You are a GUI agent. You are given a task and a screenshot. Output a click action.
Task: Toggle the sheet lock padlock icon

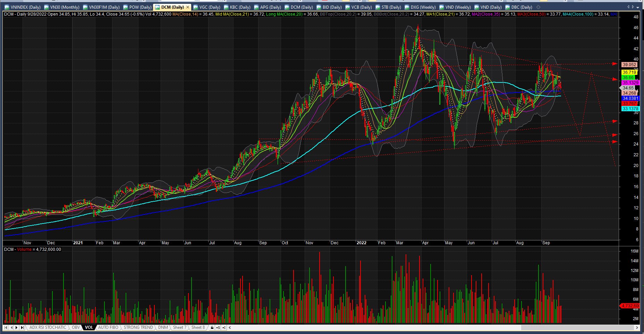tap(212, 327)
